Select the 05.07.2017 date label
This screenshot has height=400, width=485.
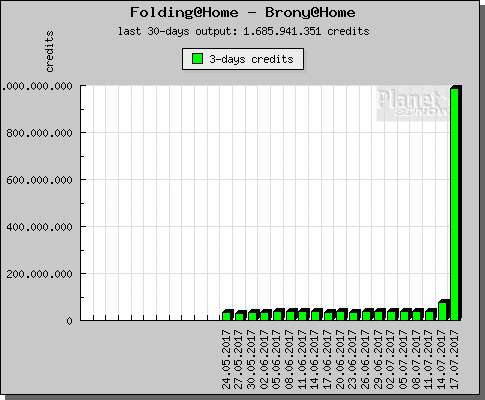tap(404, 359)
